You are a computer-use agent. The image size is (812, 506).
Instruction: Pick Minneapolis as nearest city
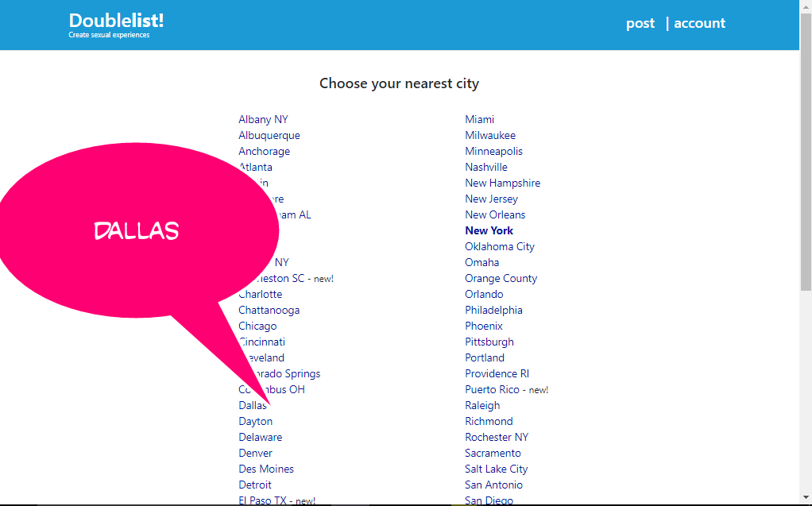493,151
